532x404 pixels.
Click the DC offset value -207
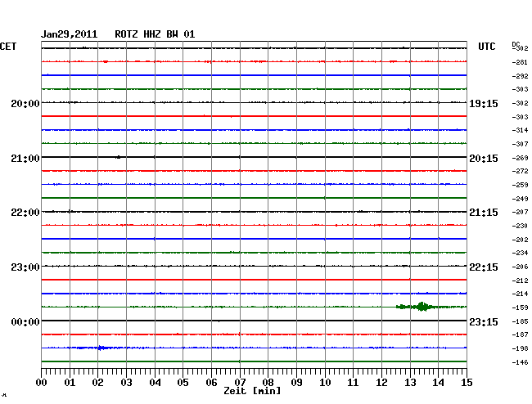(520, 212)
